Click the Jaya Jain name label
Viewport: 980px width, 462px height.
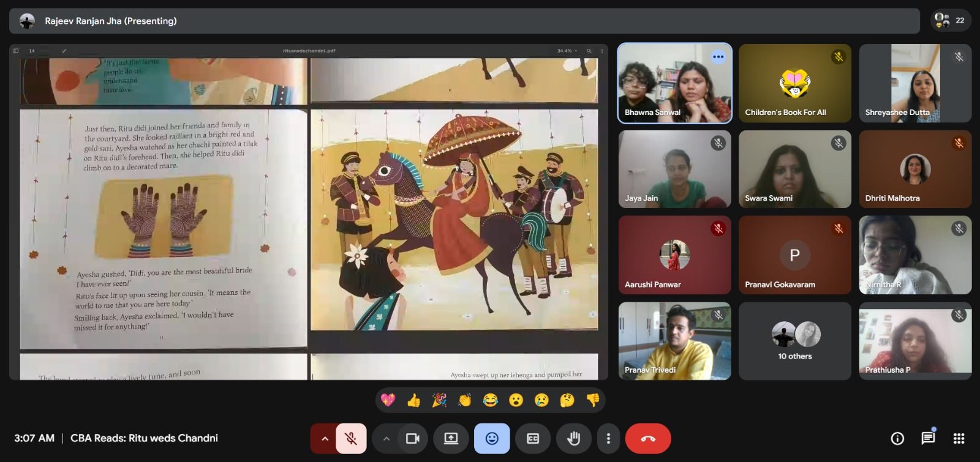(641, 198)
